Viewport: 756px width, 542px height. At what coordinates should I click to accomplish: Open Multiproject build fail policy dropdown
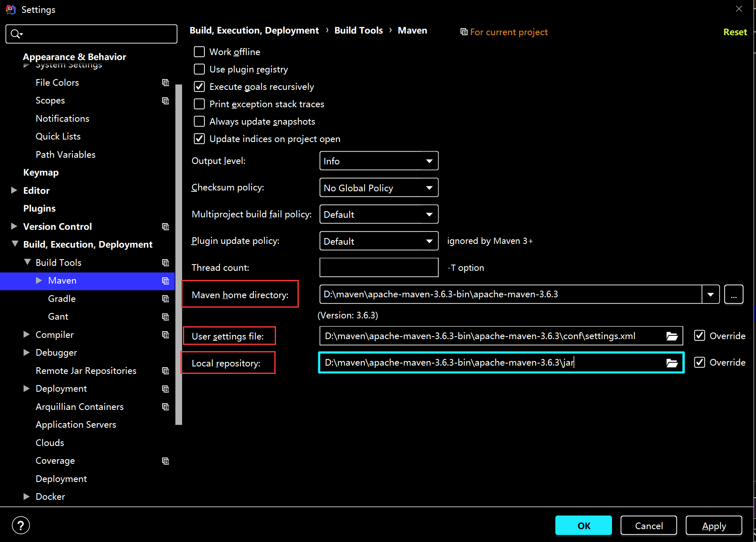(379, 214)
